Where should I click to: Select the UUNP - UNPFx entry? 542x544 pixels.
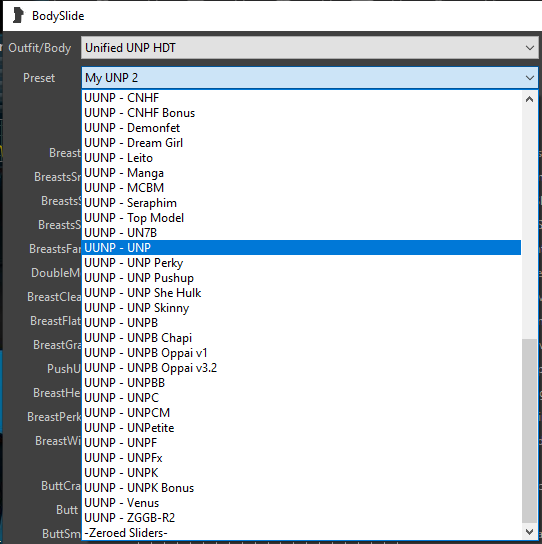pos(301,458)
